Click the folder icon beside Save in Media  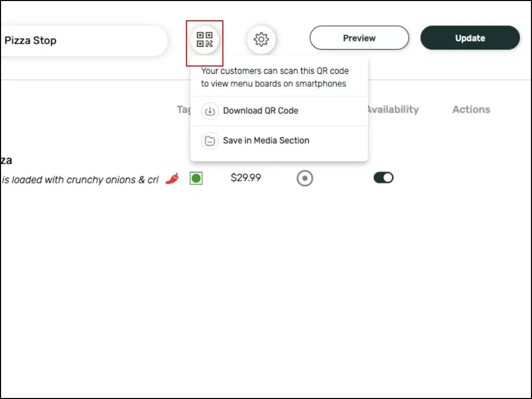click(210, 141)
